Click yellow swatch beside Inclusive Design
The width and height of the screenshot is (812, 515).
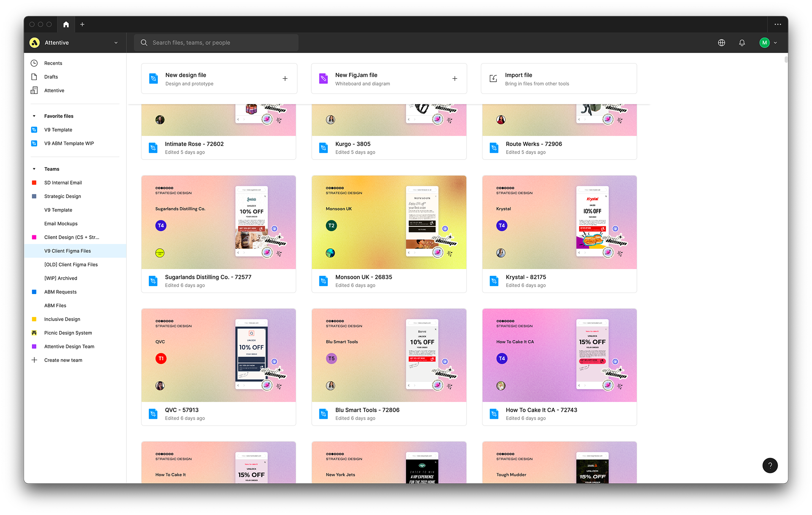point(34,319)
